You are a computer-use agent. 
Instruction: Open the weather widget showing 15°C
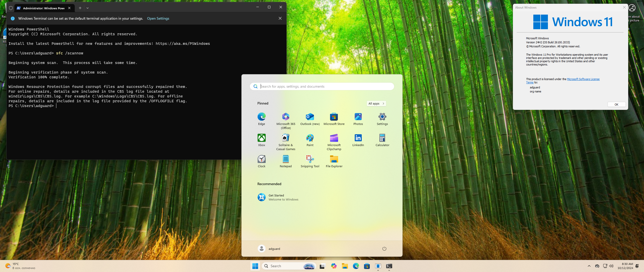click(x=20, y=266)
